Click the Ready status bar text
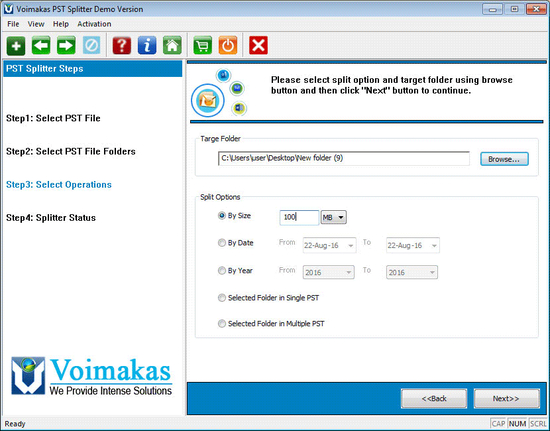The image size is (550, 431). (15, 424)
